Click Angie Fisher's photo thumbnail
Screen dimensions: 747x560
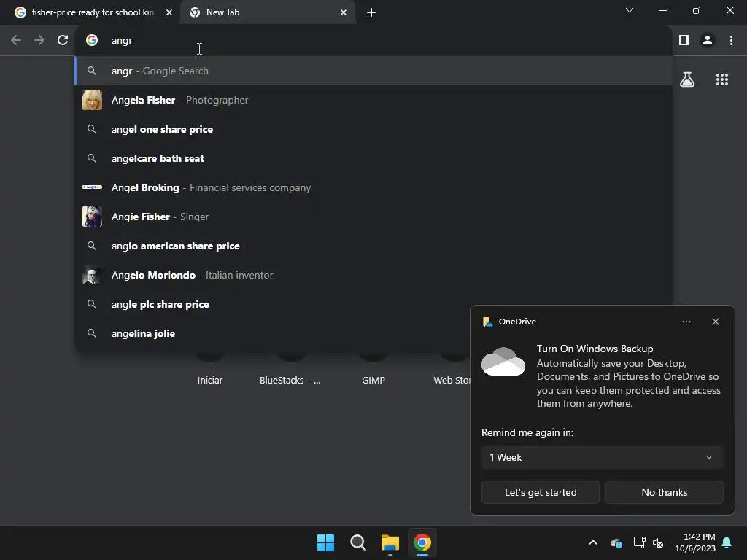point(92,217)
